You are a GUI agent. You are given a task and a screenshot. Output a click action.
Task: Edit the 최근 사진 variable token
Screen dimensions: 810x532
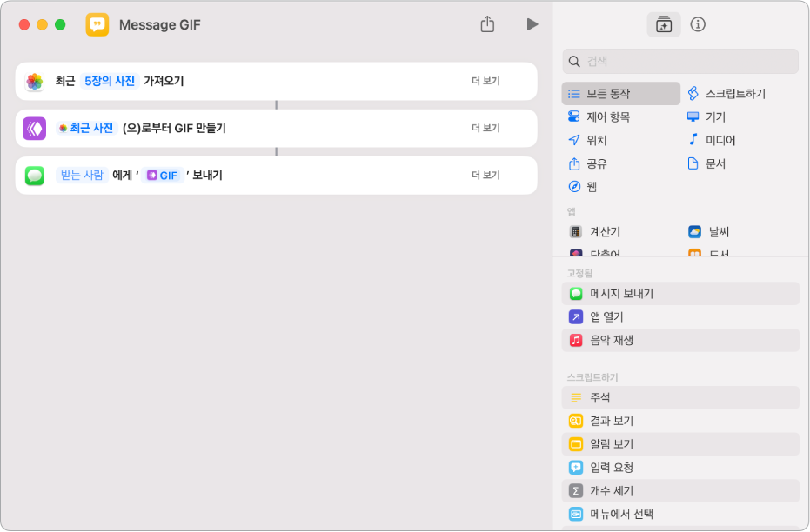point(86,128)
